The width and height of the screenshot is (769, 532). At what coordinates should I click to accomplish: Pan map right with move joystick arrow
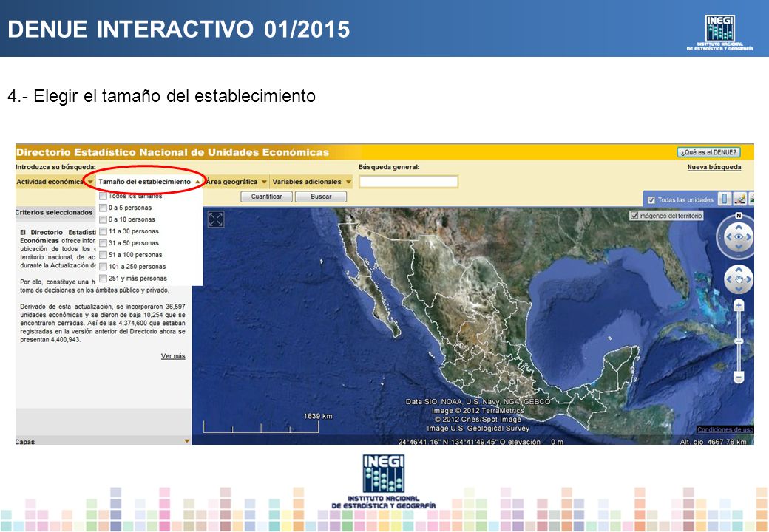coord(749,280)
